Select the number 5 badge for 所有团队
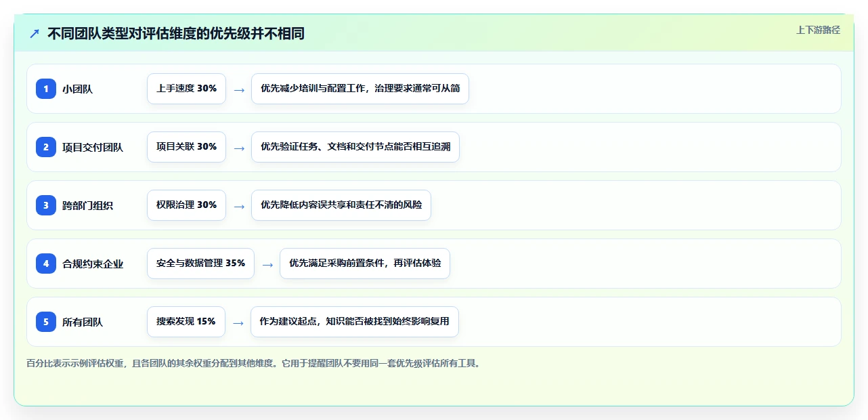Screen dimensions: 868x420 click(x=46, y=322)
